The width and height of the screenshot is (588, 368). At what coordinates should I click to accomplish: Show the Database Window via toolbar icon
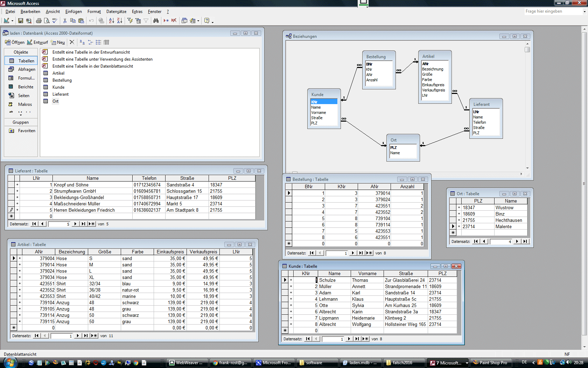pos(184,21)
